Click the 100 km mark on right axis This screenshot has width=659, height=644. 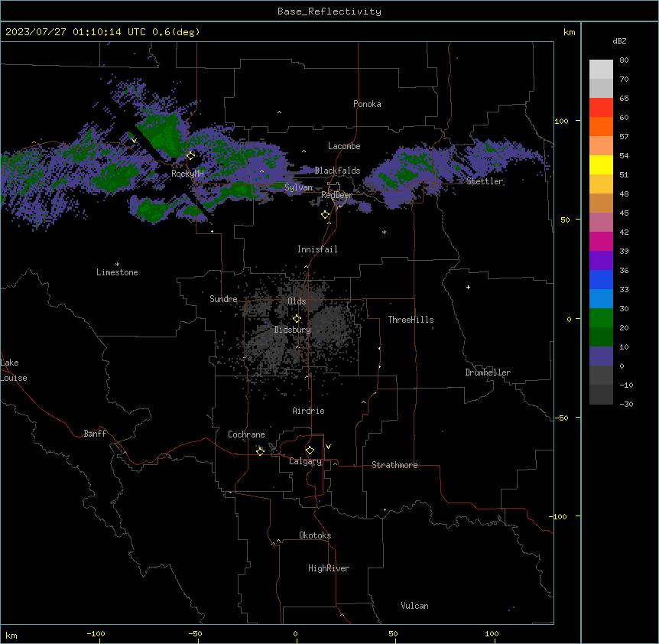(561, 121)
